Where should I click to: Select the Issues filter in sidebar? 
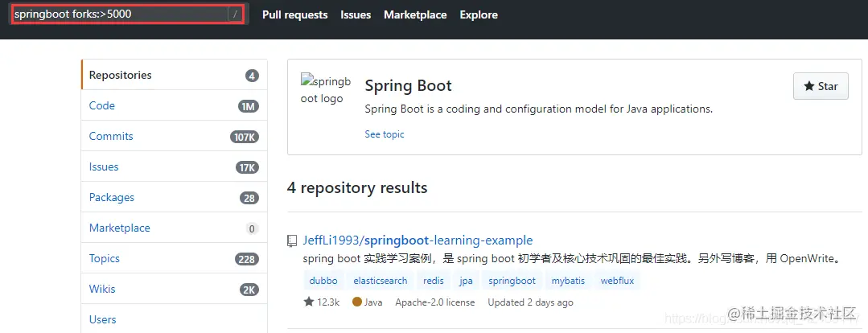175,166
